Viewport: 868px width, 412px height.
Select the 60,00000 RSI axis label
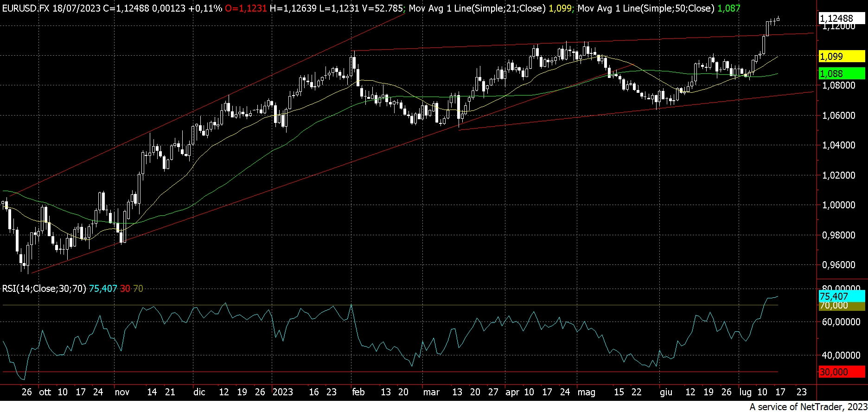click(x=841, y=322)
